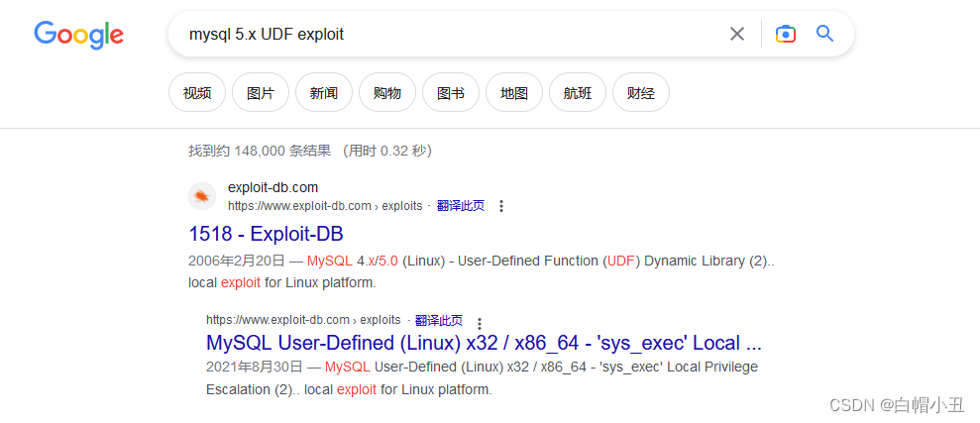Click the 找到约 148,000 条结果 text

[260, 151]
